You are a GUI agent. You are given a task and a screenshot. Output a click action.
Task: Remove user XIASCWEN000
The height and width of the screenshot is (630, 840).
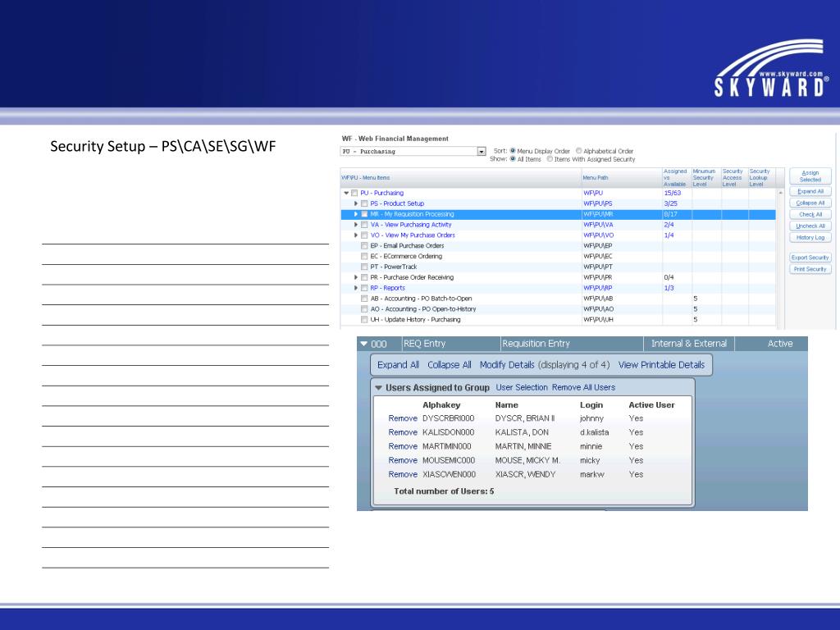[x=403, y=474]
